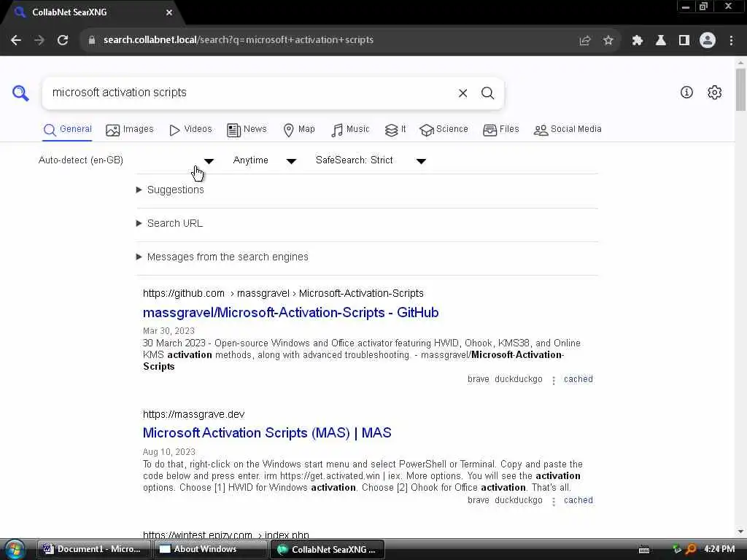Screen dimensions: 747x560
Task: Click the SearXNG magnifier logo
Action: pyautogui.click(x=20, y=93)
